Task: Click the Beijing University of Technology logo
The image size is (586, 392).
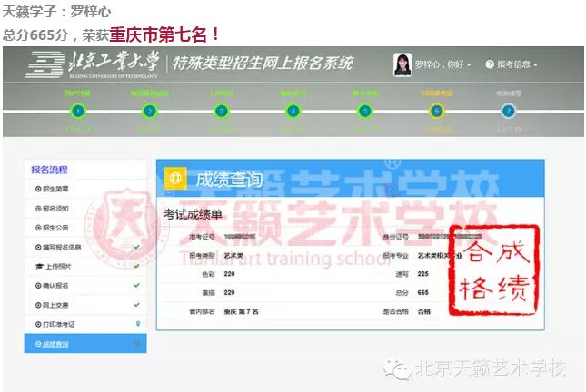Action: coord(93,65)
